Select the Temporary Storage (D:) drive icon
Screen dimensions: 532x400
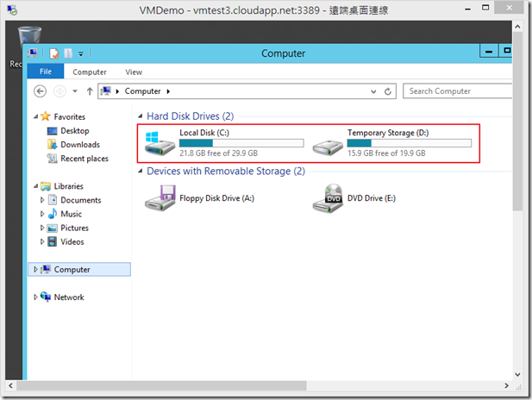click(x=328, y=147)
